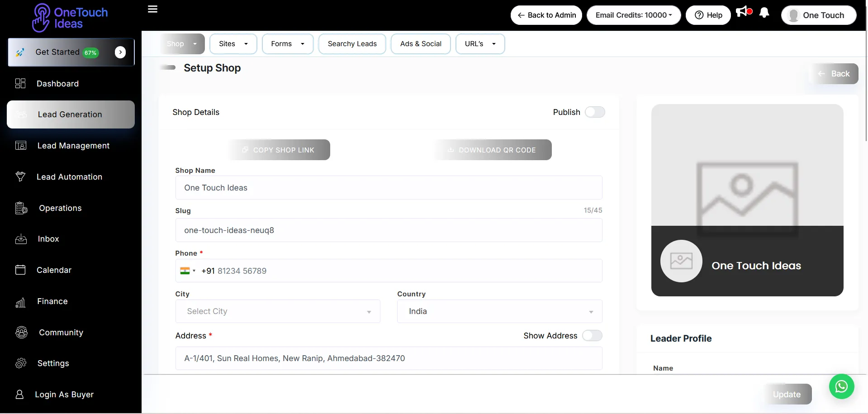Click the Copy Shop Link button

[x=279, y=150]
